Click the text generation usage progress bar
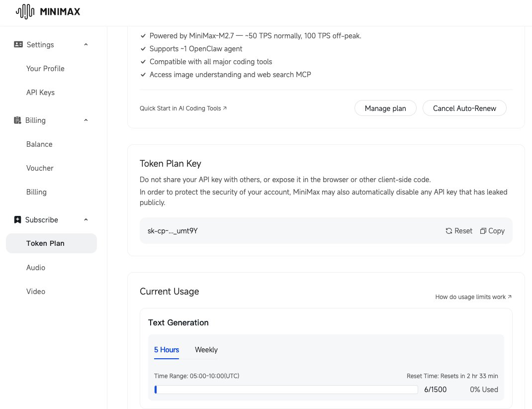 [286, 390]
